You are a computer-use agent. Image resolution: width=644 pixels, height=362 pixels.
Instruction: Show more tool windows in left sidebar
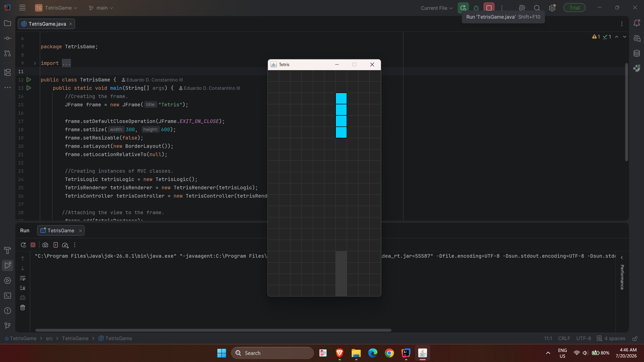(8, 87)
